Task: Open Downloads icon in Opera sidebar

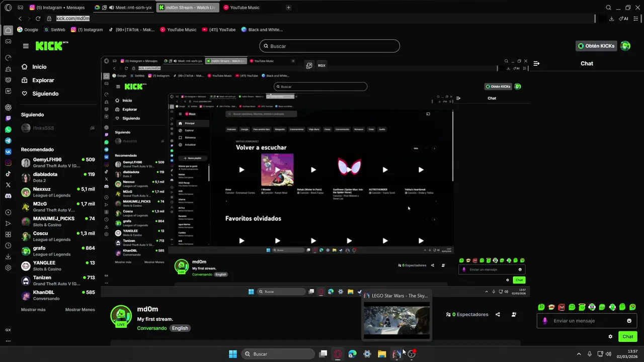Action: coord(8,256)
